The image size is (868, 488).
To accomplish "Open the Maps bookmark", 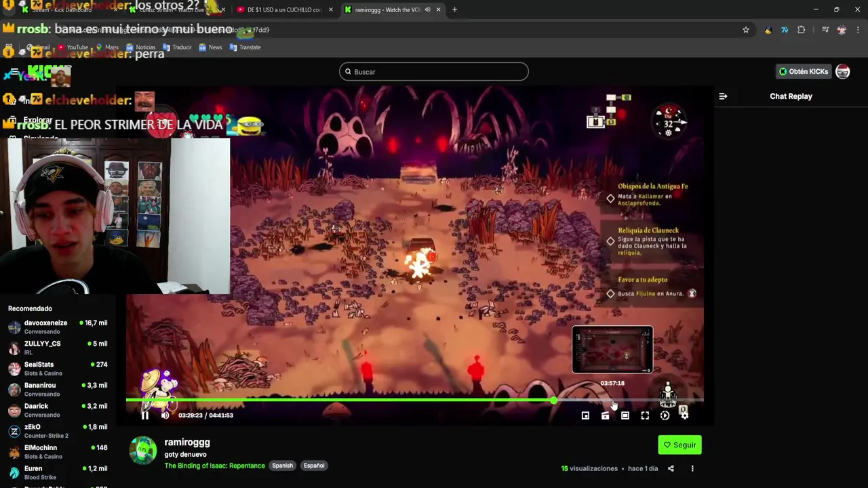I will tap(107, 47).
